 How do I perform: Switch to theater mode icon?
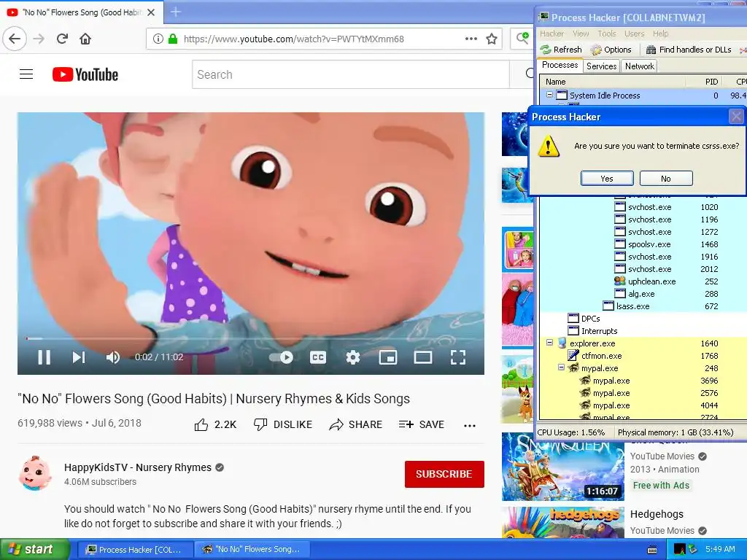click(x=422, y=357)
